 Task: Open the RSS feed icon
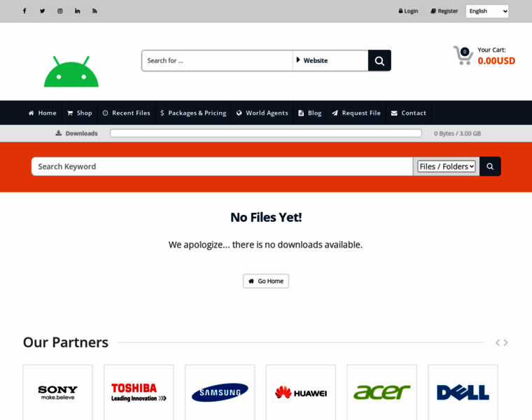click(x=94, y=11)
